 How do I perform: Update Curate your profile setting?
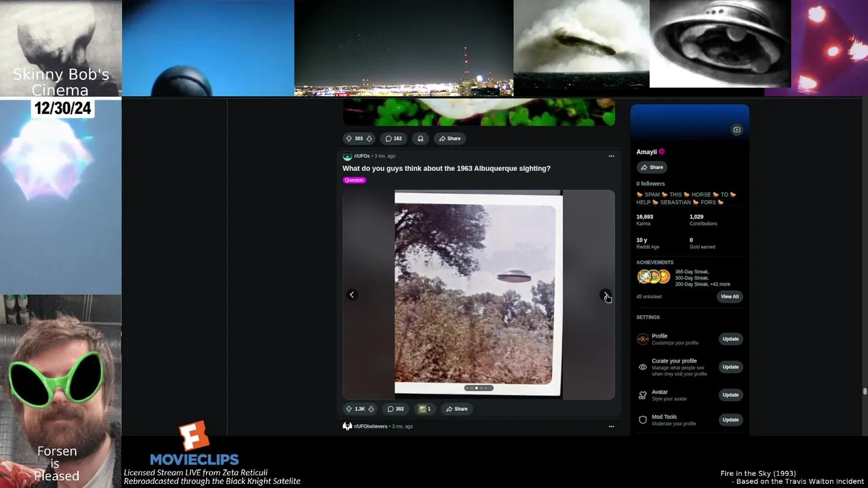[730, 367]
